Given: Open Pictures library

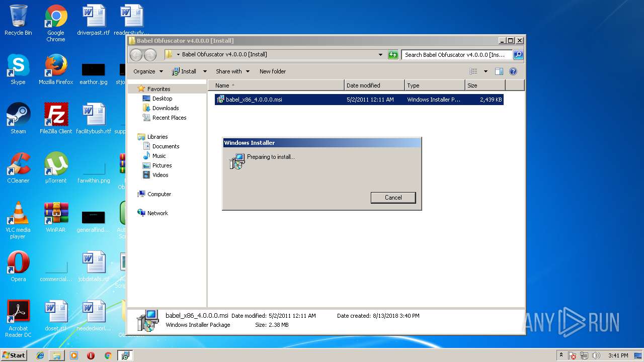Looking at the screenshot, I should pos(162,165).
